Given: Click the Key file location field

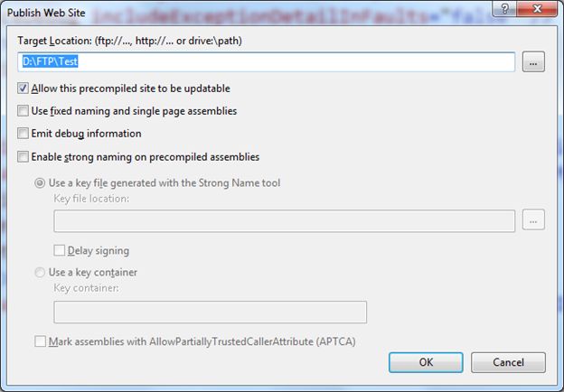Looking at the screenshot, I should pos(284,220).
